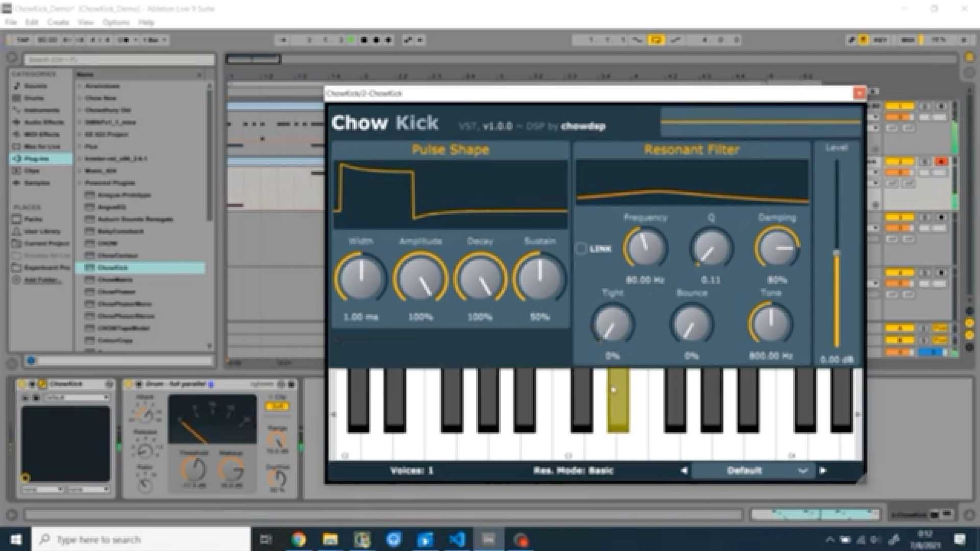The width and height of the screenshot is (980, 551).
Task: Click the Damping knob in Resonant Filter
Action: coord(777,248)
